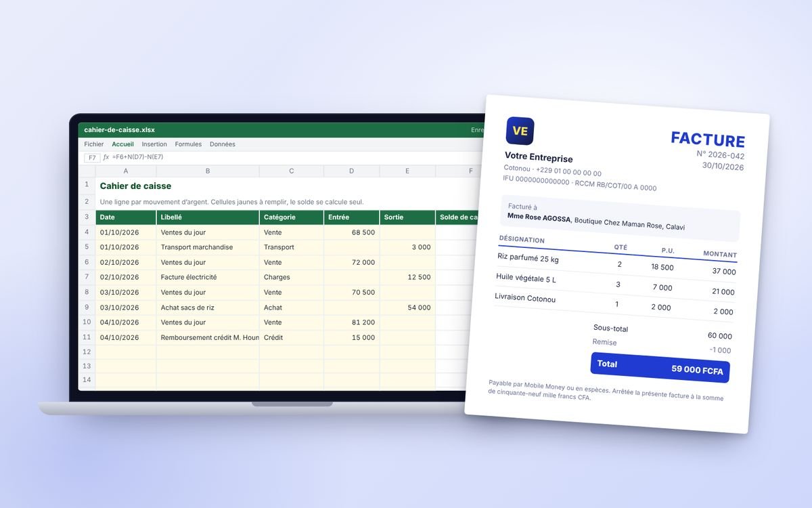Select cell Remboursement crédit M. Houn
This screenshot has height=508, width=812.
[x=208, y=337]
